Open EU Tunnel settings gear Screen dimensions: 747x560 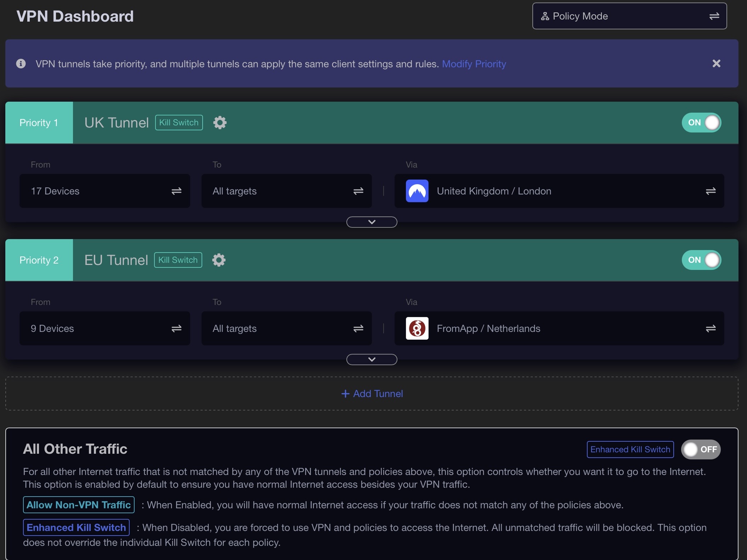click(219, 260)
